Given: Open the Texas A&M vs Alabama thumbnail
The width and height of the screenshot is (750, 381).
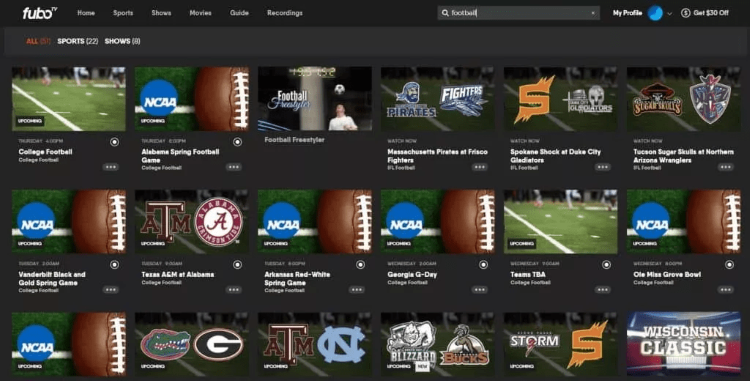Looking at the screenshot, I should tap(192, 221).
